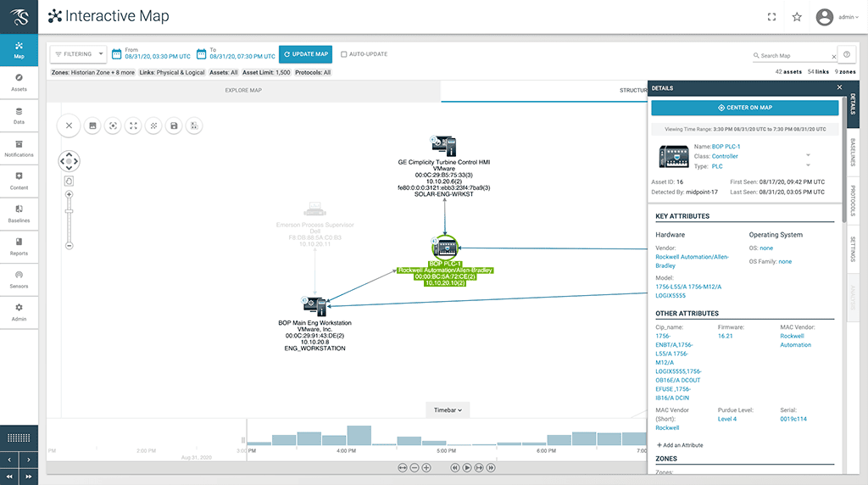This screenshot has height=485, width=868.
Task: Collapse the Timebar expander
Action: coord(448,410)
